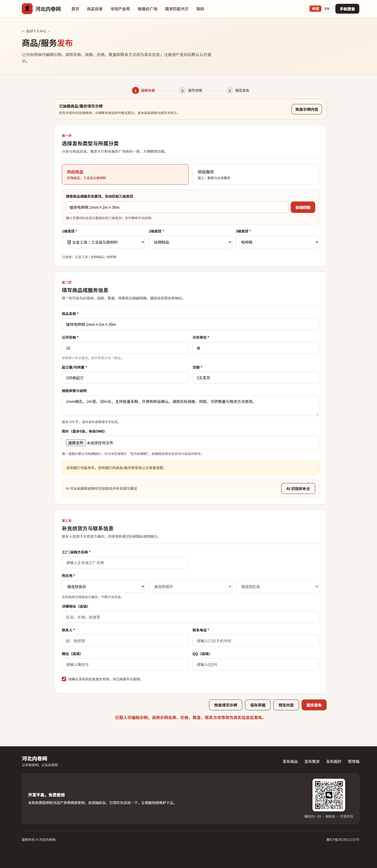
Task: Select step 3 预览发布 circle
Action: 230,90
